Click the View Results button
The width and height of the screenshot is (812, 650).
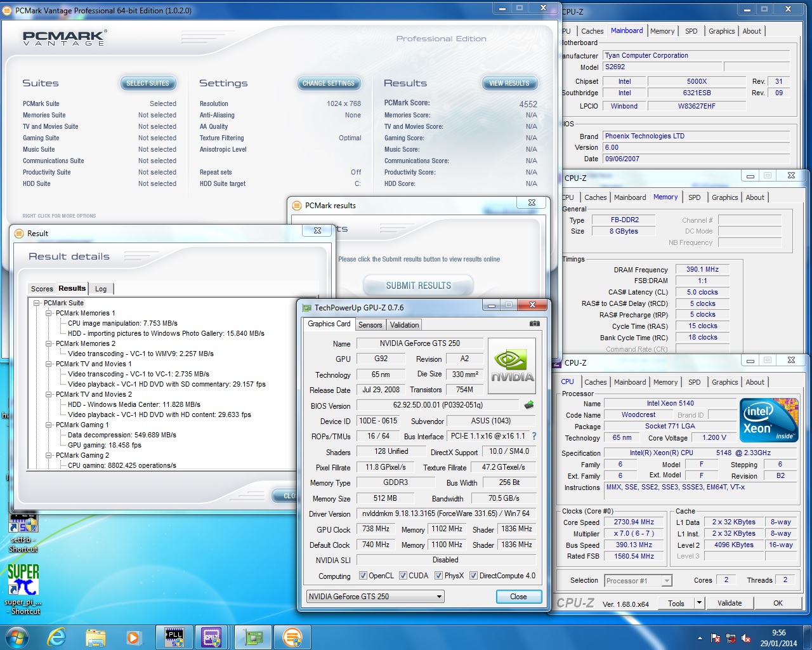coord(509,83)
